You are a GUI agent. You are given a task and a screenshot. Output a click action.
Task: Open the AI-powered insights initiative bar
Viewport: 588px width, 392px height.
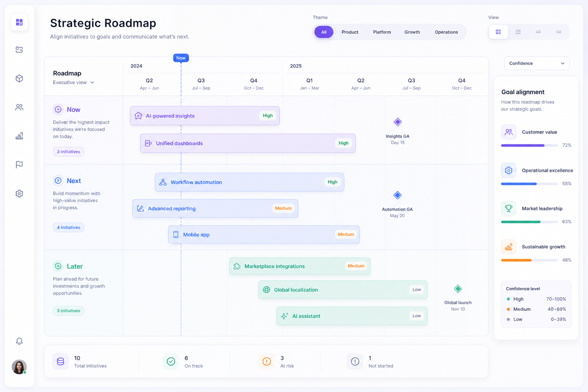(205, 116)
